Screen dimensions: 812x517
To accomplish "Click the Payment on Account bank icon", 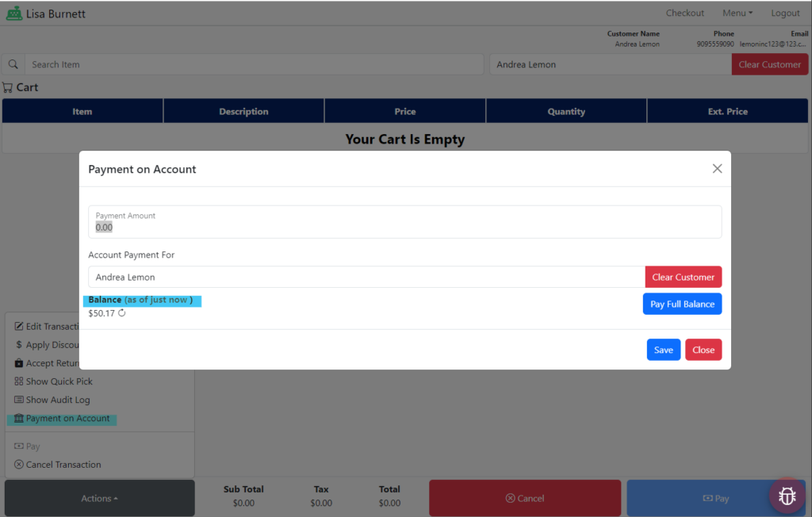I will pos(17,418).
